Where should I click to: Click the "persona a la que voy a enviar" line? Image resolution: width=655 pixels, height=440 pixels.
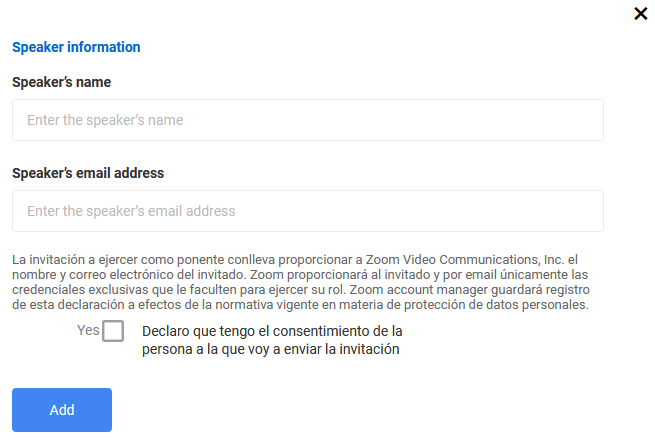(x=271, y=349)
